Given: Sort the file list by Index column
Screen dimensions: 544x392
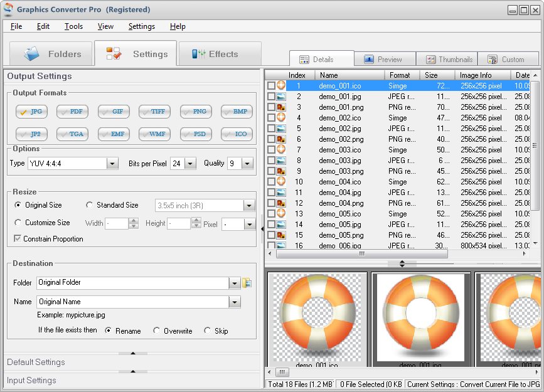Looking at the screenshot, I should (x=297, y=75).
